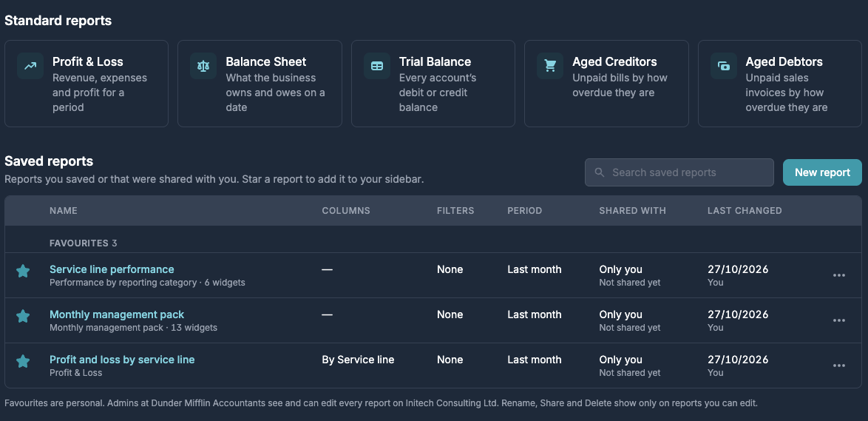Viewport: 868px width, 421px height.
Task: Click 'Last month' in Monthly management pack row
Action: [535, 314]
